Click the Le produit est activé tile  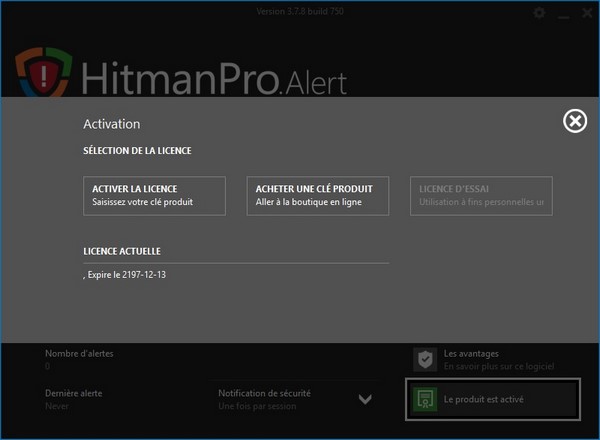pyautogui.click(x=493, y=399)
